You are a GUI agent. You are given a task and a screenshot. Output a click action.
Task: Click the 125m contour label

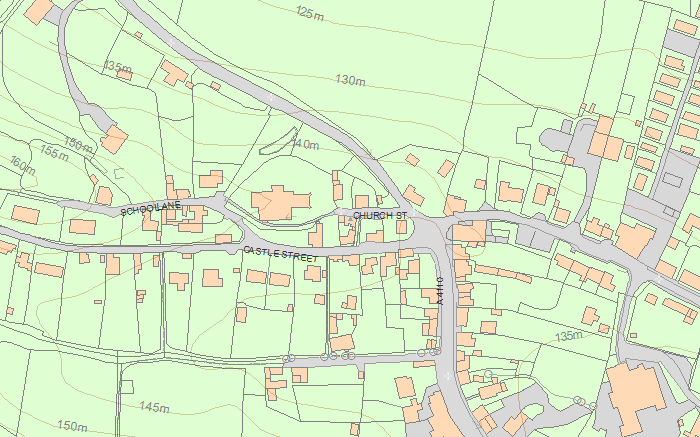[310, 13]
